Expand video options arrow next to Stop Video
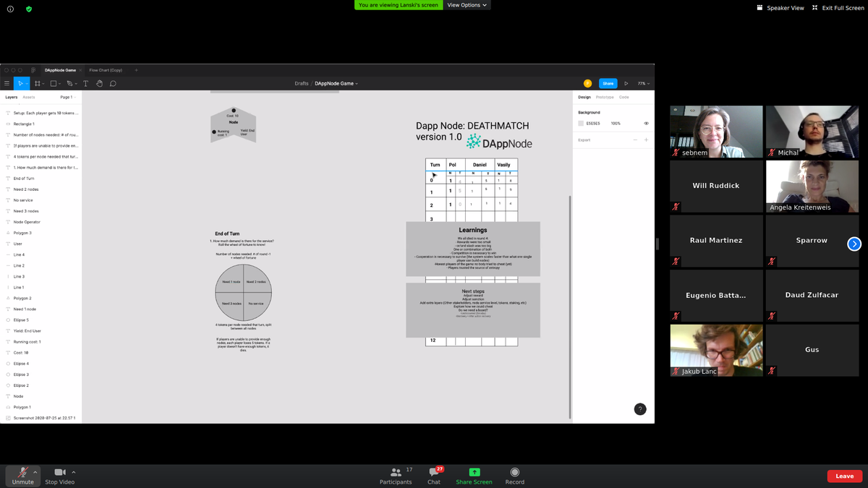This screenshot has width=868, height=488. click(73, 472)
